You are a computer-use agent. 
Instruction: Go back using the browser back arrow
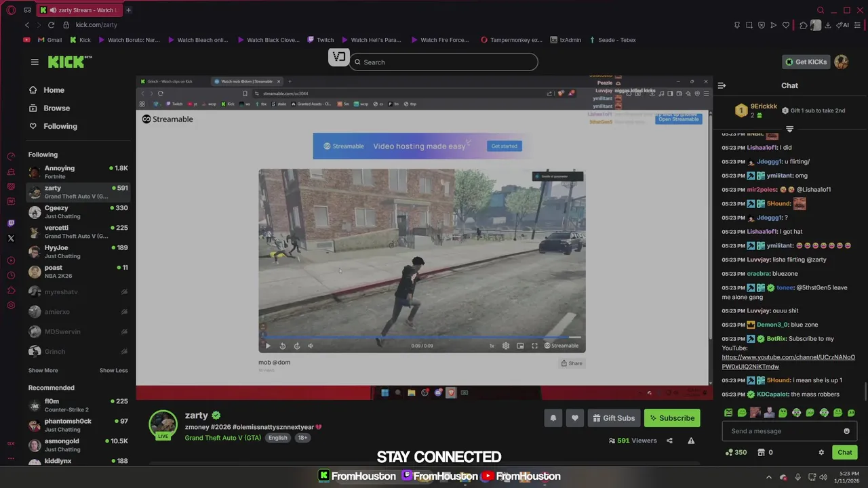pos(27,25)
